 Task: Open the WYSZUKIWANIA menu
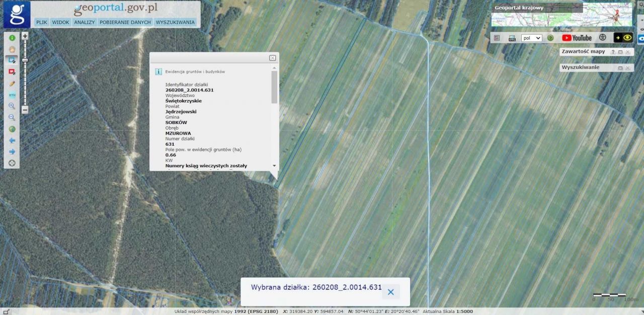coord(175,22)
